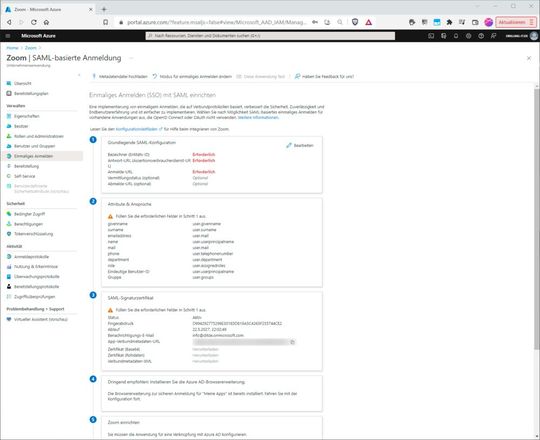Open Bereitstellungsplan in the sidebar
This screenshot has width=540, height=440.
[x=31, y=93]
